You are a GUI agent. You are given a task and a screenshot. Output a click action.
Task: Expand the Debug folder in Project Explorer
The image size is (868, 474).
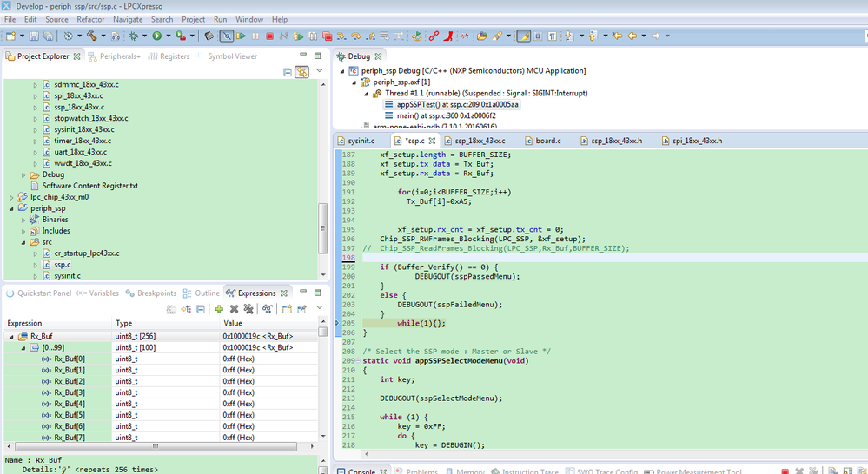pos(23,174)
